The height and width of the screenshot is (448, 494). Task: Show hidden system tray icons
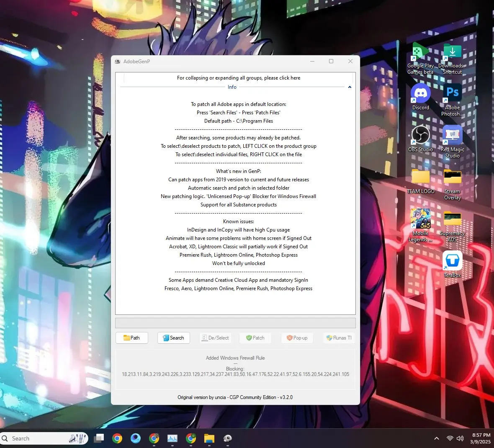tap(436, 438)
